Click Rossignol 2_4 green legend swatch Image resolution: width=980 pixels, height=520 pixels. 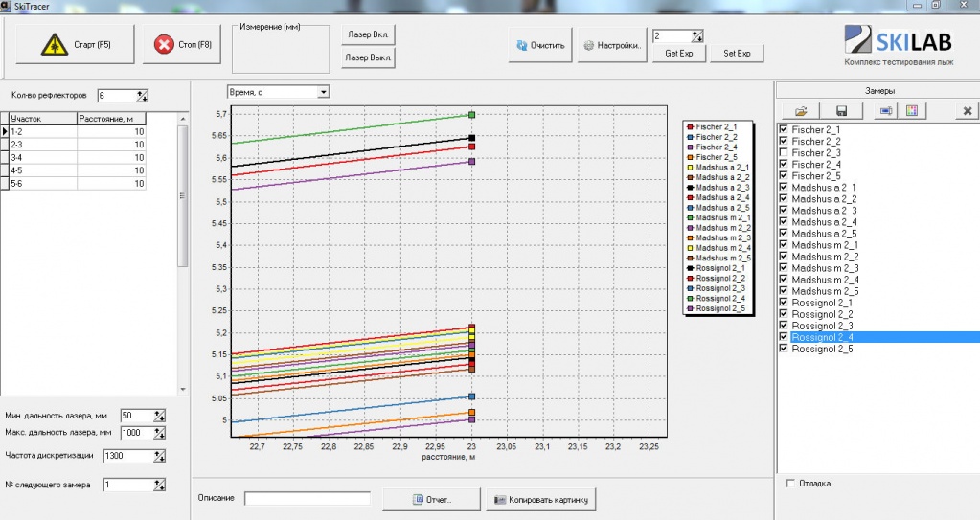point(690,299)
